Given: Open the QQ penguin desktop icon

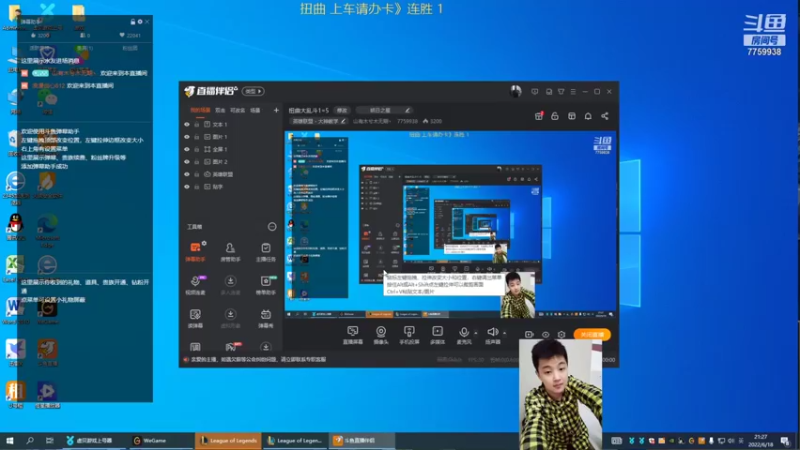Looking at the screenshot, I should tap(15, 227).
